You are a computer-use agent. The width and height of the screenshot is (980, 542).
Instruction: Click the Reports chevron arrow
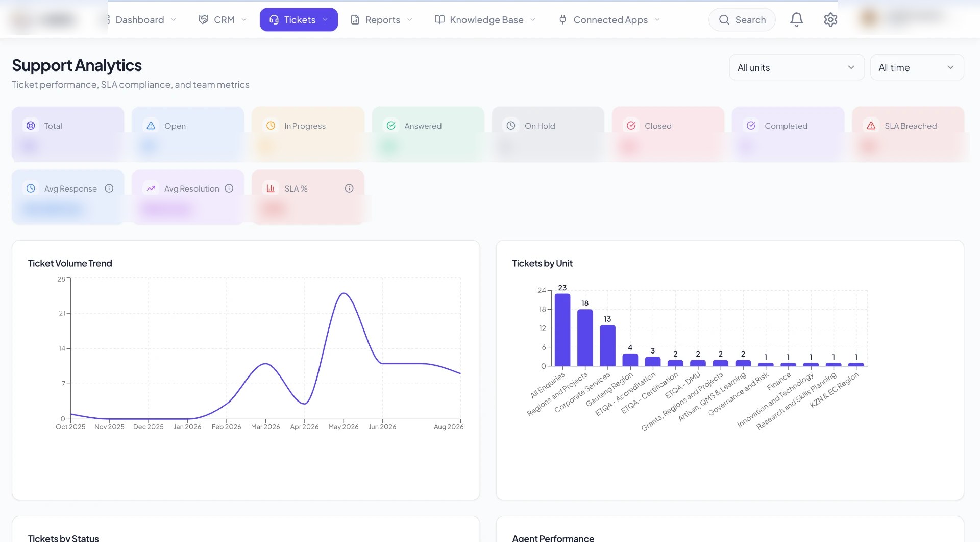(409, 19)
